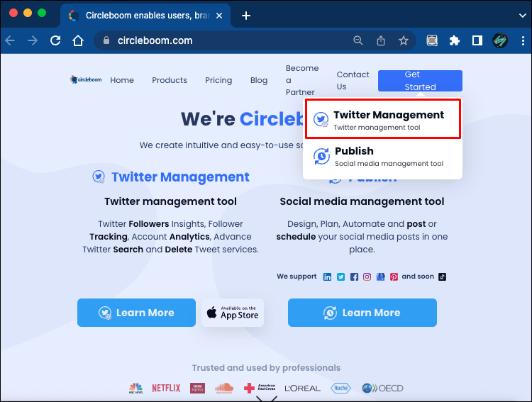Click 'Trusted and used by professionals' text
This screenshot has height=402, width=532.
tap(266, 368)
